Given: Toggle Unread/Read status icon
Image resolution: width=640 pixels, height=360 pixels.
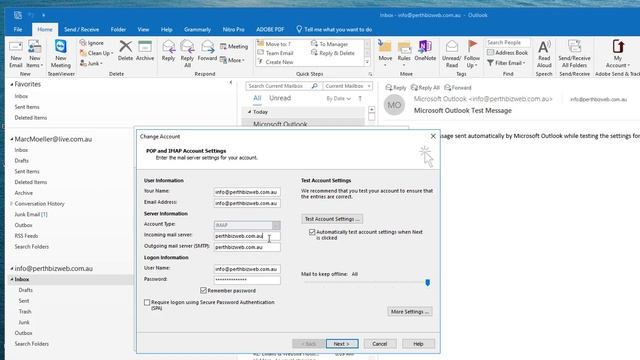Looking at the screenshot, I should click(x=452, y=54).
